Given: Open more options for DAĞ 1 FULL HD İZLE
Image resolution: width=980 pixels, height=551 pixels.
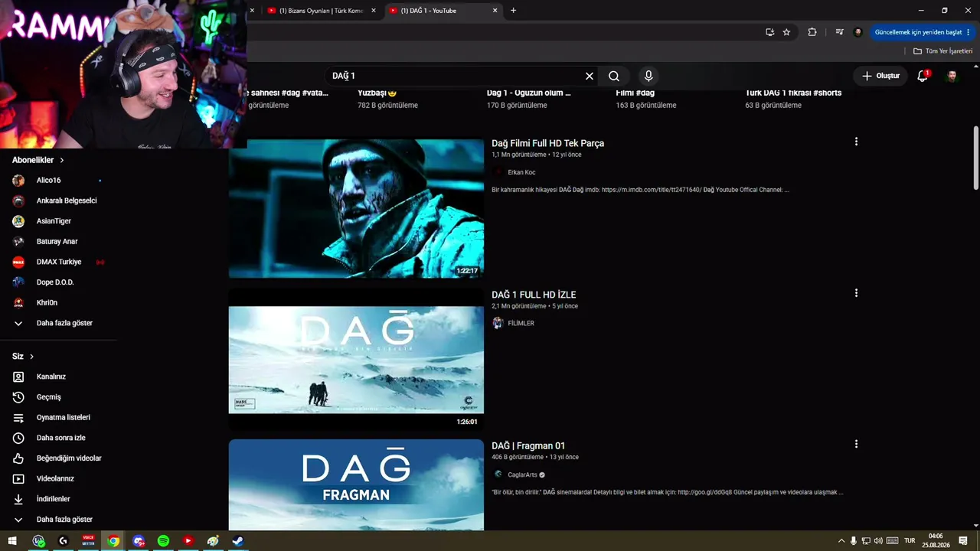Looking at the screenshot, I should 856,293.
